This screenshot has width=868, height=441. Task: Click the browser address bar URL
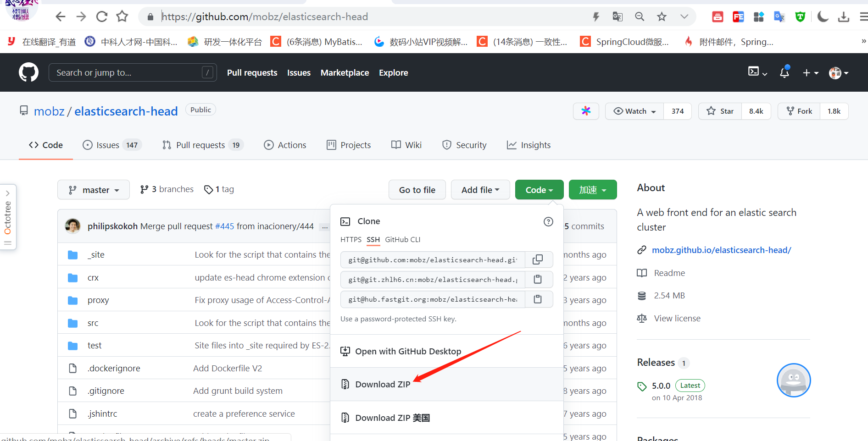click(x=265, y=17)
